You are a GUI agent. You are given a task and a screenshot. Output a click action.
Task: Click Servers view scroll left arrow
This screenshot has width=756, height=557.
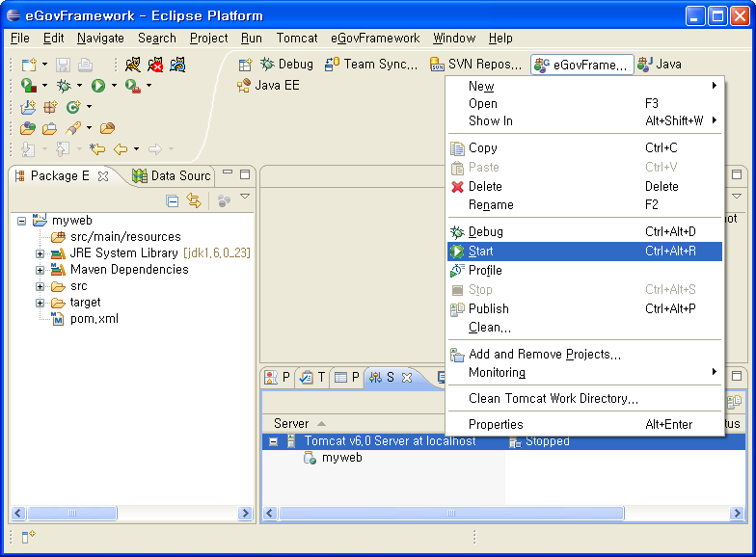(270, 514)
